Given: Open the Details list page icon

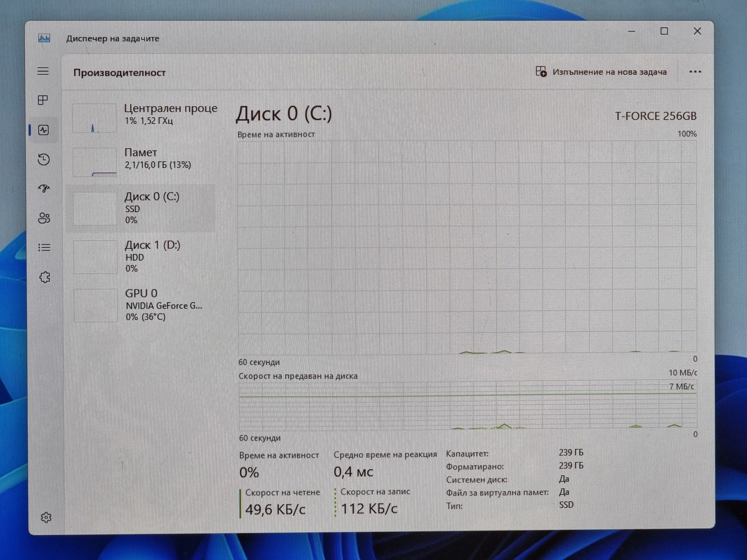Looking at the screenshot, I should pos(44,247).
